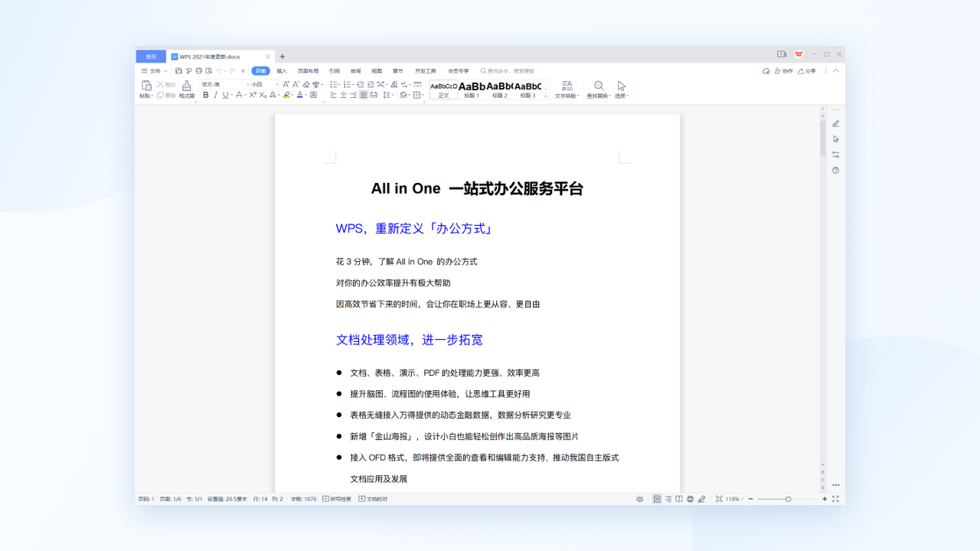The image size is (980, 551).
Task: Click the 协作 collaborate button
Action: pos(783,71)
